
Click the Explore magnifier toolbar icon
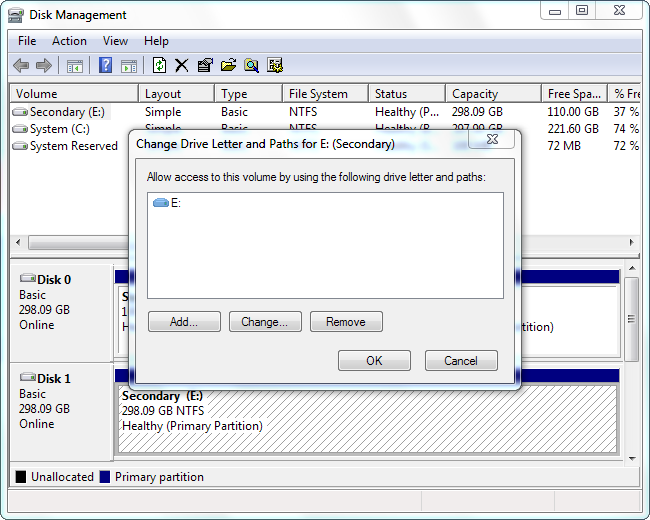(251, 66)
